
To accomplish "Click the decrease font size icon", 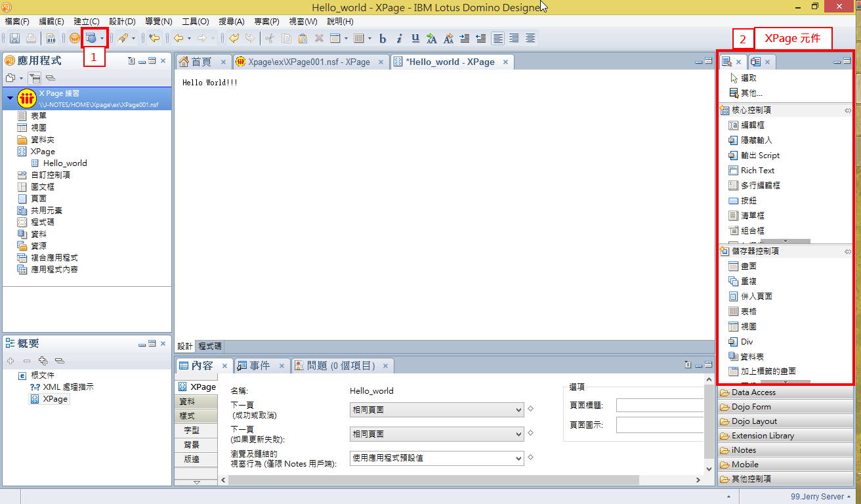I will 448,39.
